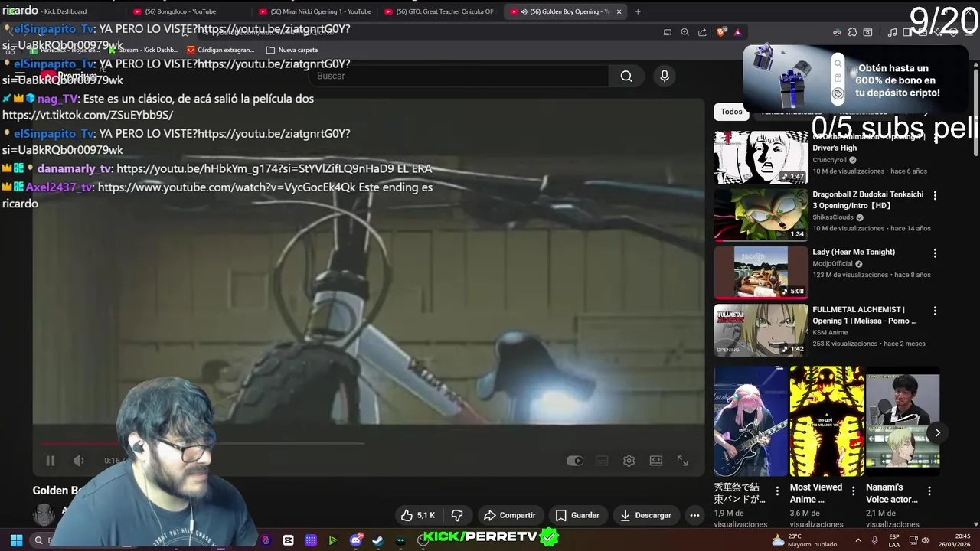Click the taskbar microphone tray icon
The image size is (980, 551).
click(874, 540)
